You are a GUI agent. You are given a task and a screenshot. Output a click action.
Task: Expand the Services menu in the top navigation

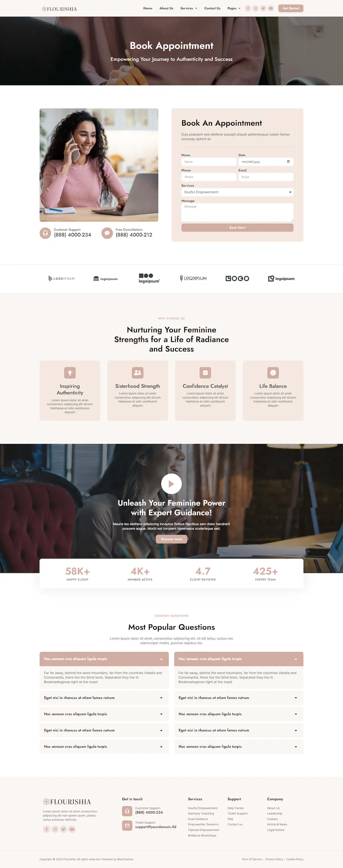(x=189, y=8)
